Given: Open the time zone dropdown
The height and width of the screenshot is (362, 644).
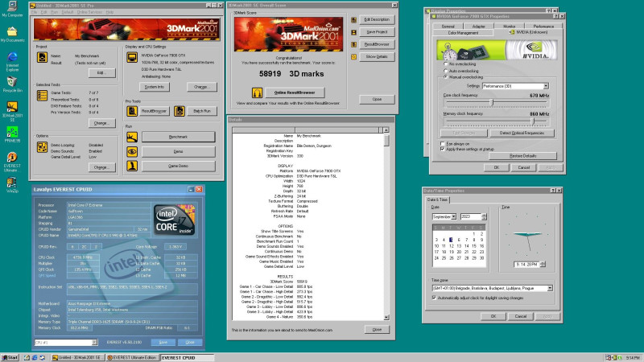Looking at the screenshot, I should (550, 288).
